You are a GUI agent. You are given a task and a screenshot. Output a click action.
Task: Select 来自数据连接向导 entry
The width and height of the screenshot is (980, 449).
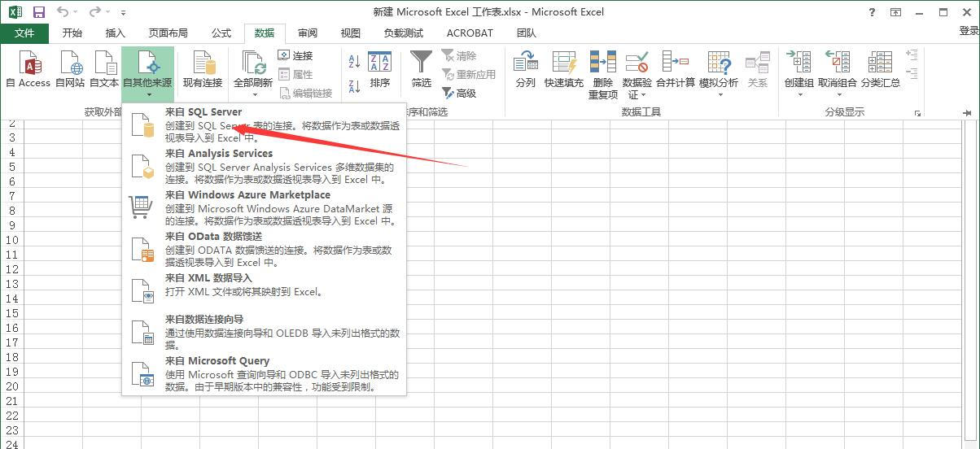[265, 332]
